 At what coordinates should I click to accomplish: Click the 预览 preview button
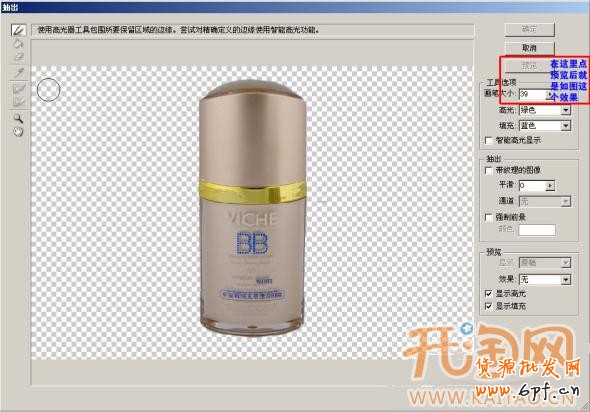point(529,65)
